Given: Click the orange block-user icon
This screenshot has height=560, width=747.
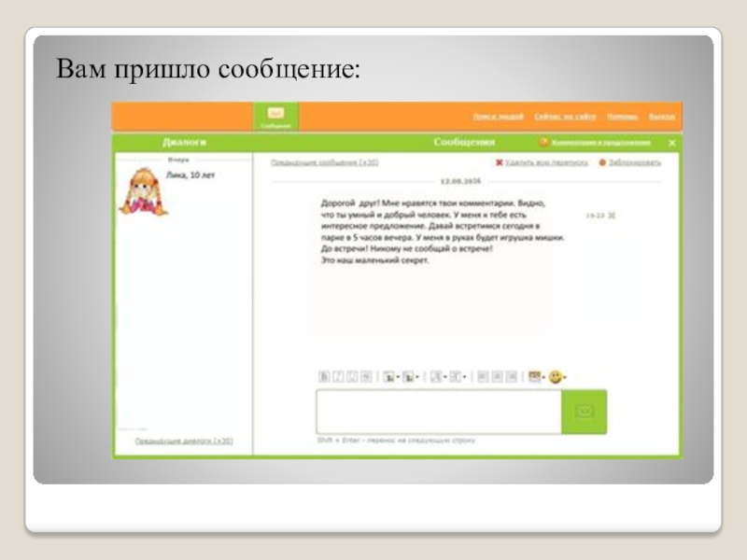Looking at the screenshot, I should (602, 162).
